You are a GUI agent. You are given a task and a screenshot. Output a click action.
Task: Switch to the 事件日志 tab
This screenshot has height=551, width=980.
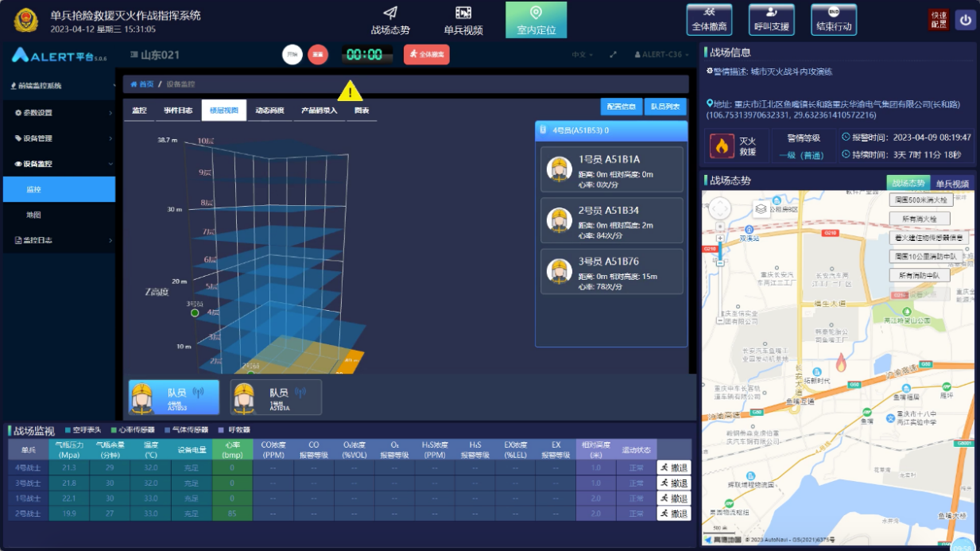(x=178, y=111)
